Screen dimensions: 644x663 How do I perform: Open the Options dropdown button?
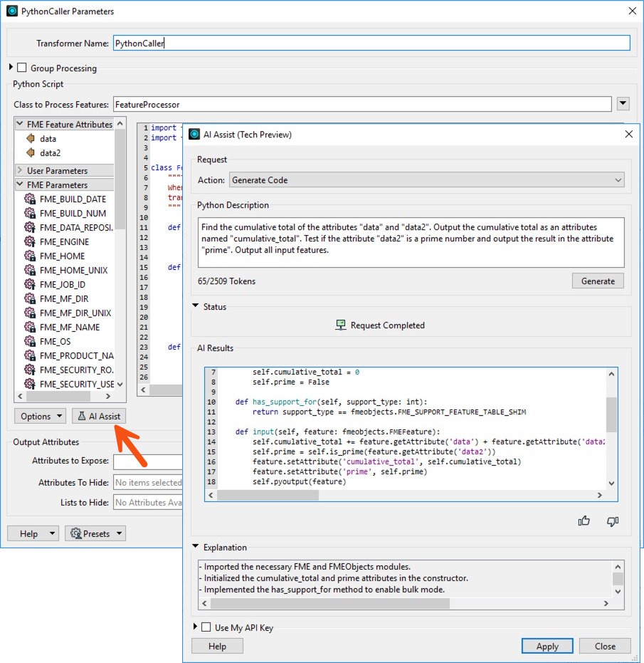[41, 416]
